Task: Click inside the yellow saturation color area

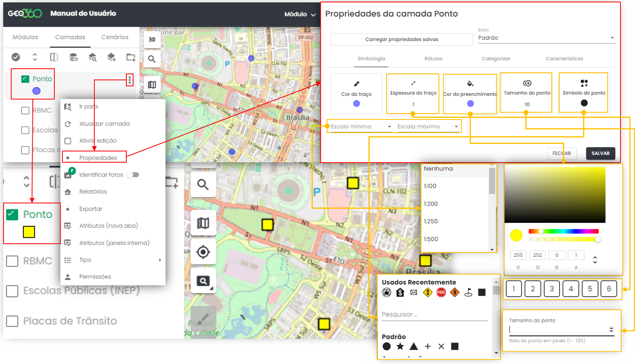Action: coord(555,195)
